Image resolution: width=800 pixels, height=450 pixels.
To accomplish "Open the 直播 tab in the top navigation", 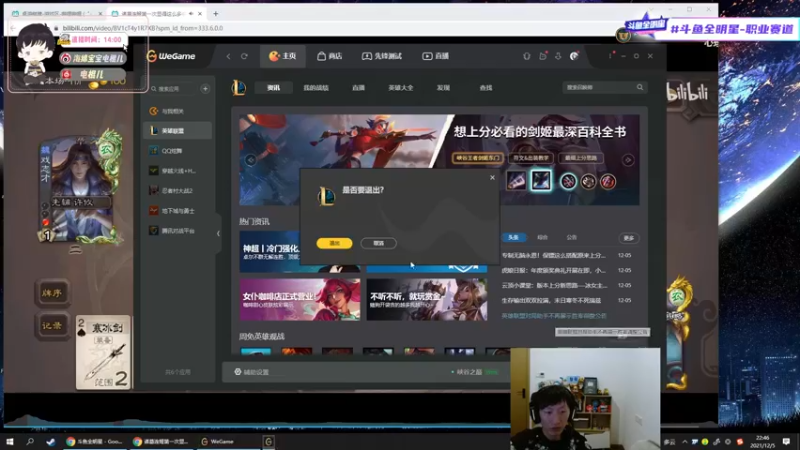I will [x=435, y=56].
